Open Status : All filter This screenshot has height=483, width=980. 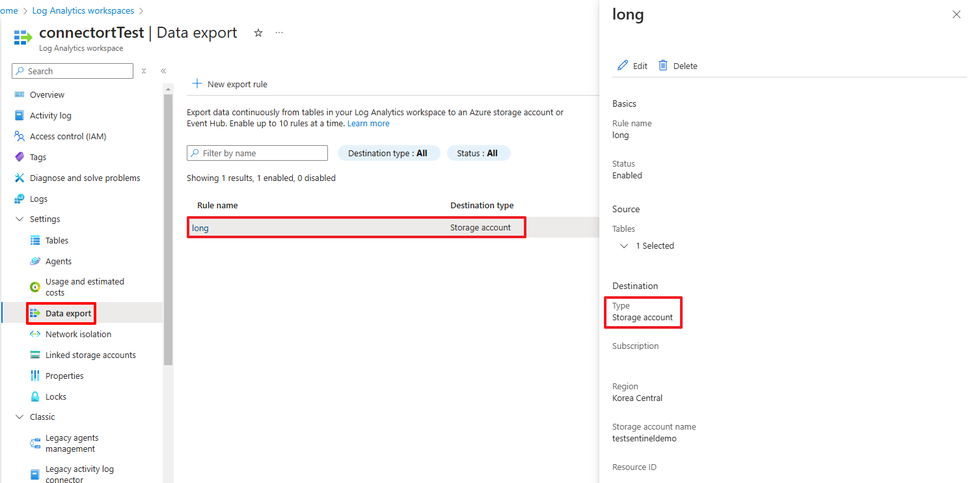pos(478,153)
